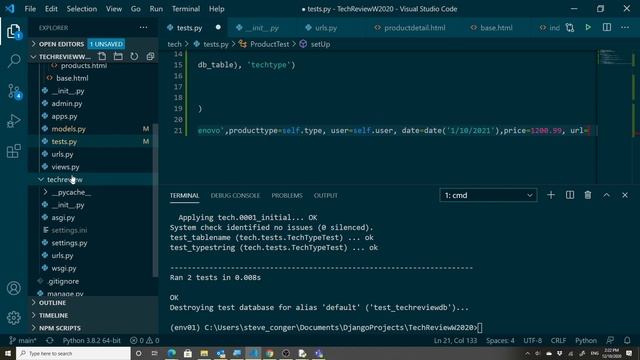The width and height of the screenshot is (640, 360).
Task: Open the Terminal menu
Action: pyautogui.click(x=186, y=9)
